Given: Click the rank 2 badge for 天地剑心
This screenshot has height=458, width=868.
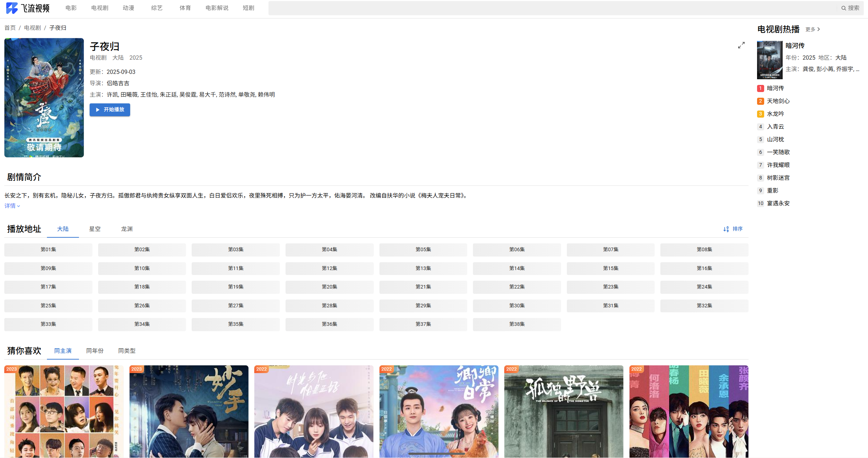Looking at the screenshot, I should pyautogui.click(x=760, y=101).
